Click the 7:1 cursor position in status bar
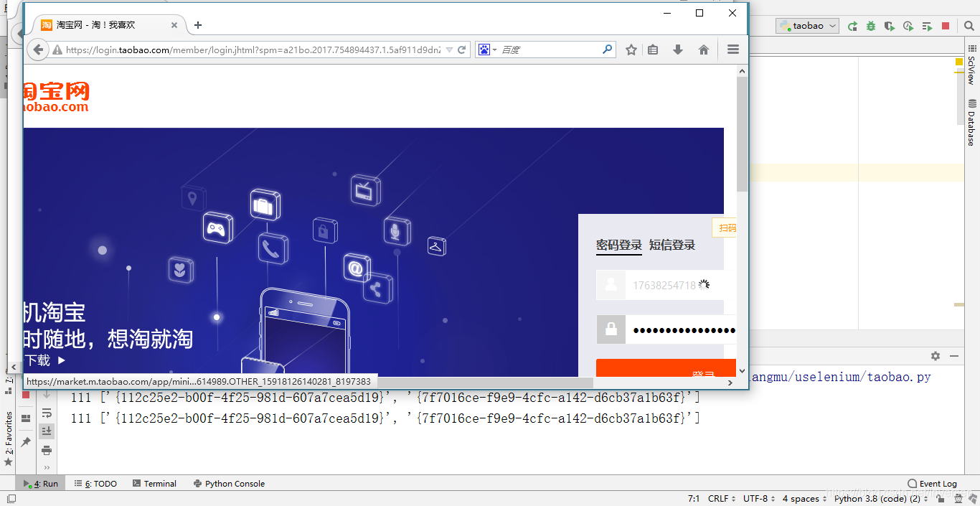 tap(694, 499)
